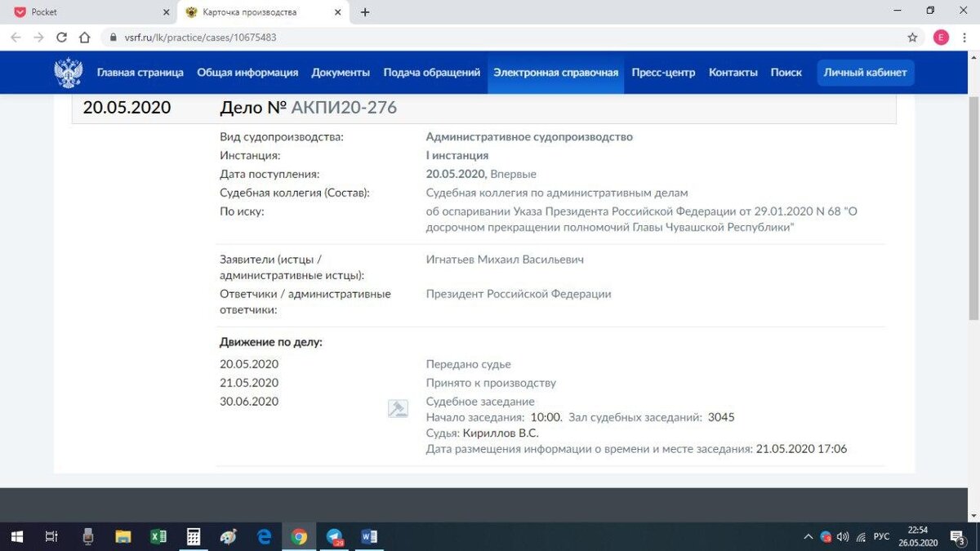Screen dimensions: 980x551
Task: Click judge name Кириллов В.С.
Action: pyautogui.click(x=501, y=433)
